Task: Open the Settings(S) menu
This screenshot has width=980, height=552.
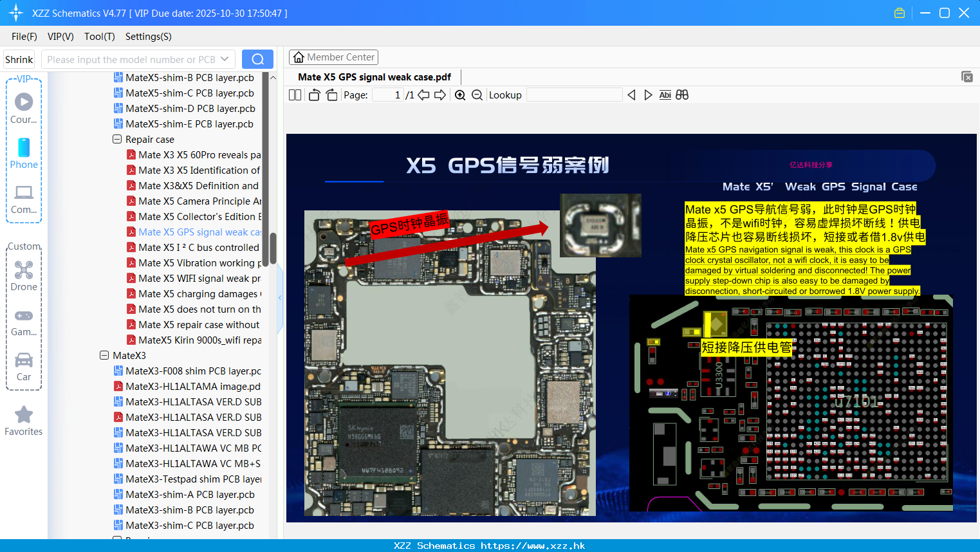Action: coord(149,37)
